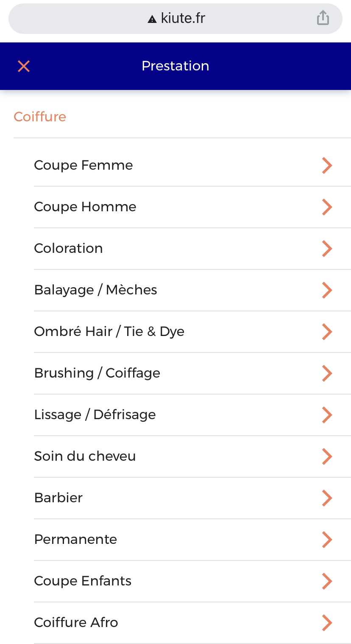Open the Ombré Hair / Tie & Dye arrow
The width and height of the screenshot is (351, 644).
326,332
